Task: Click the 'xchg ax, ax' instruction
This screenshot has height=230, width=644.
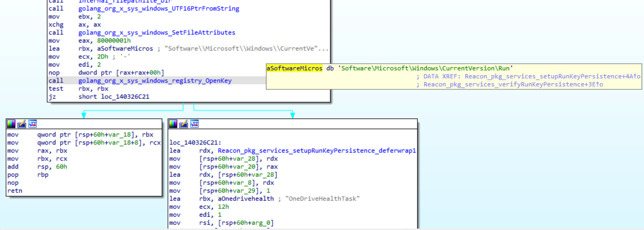Action: pos(75,24)
